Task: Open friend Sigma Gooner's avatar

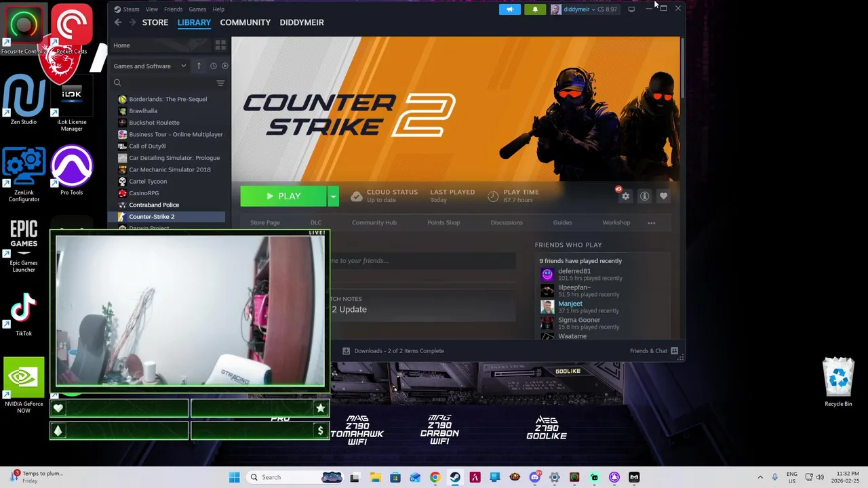Action: 547,323
